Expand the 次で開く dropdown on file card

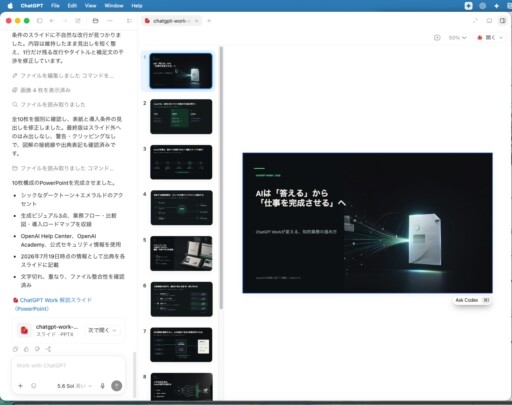(x=102, y=330)
